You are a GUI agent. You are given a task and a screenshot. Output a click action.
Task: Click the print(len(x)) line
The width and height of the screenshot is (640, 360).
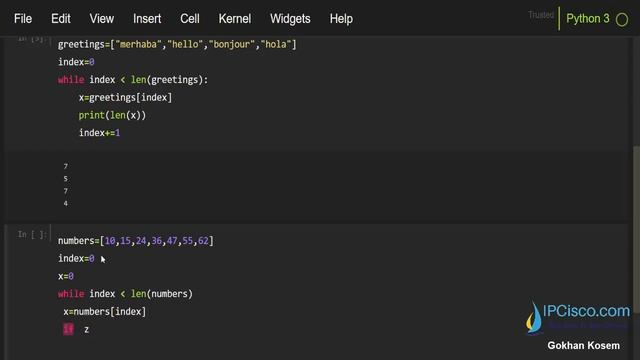pyautogui.click(x=112, y=116)
